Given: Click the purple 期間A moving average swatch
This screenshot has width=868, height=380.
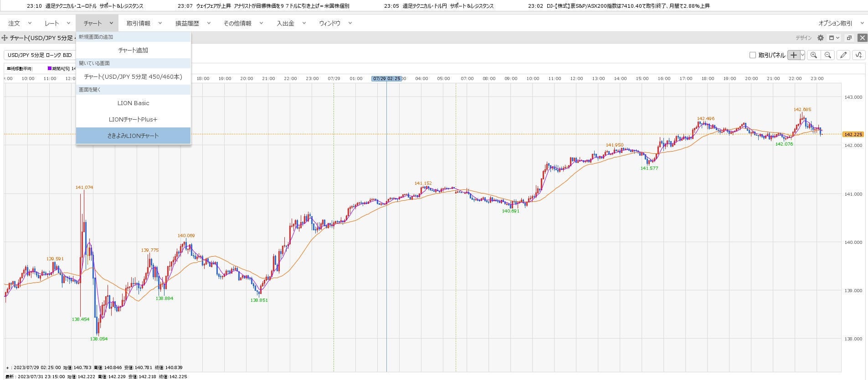Looking at the screenshot, I should pos(50,69).
